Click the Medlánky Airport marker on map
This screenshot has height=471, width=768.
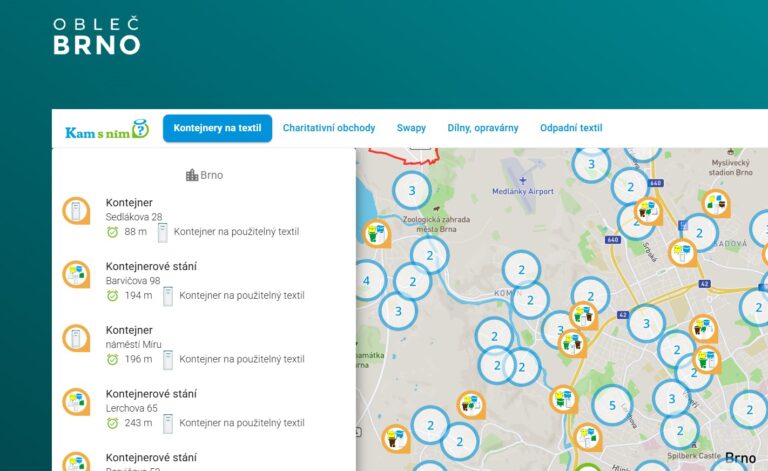click(522, 181)
